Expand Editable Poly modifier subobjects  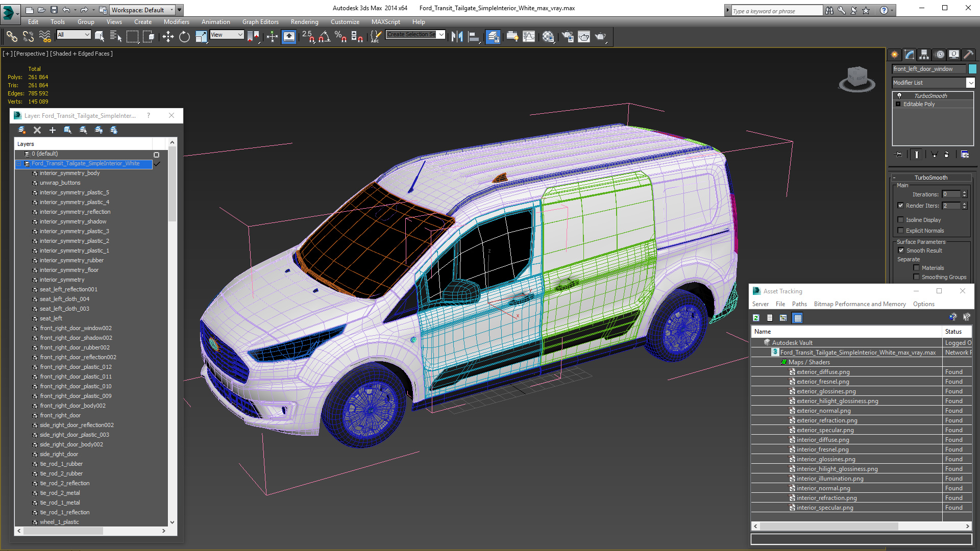898,104
